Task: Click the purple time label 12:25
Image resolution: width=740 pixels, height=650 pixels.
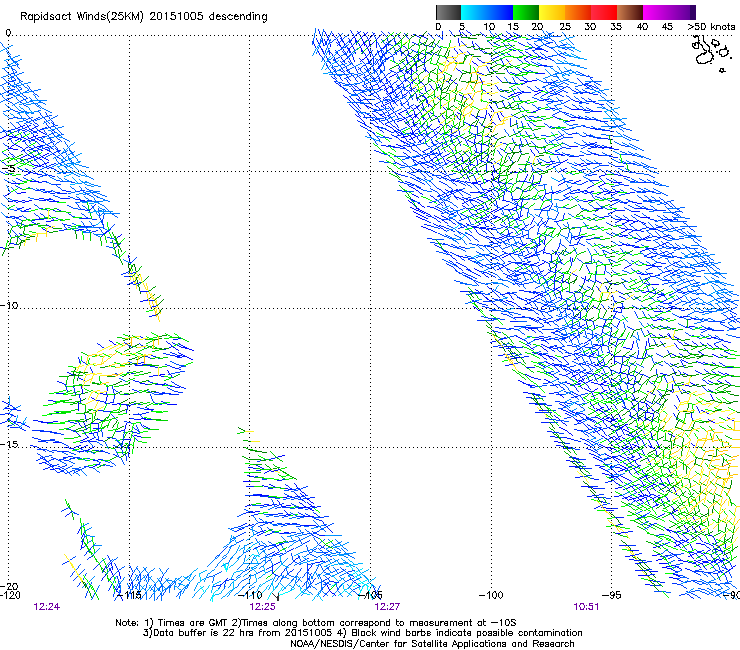Action: pos(262,607)
